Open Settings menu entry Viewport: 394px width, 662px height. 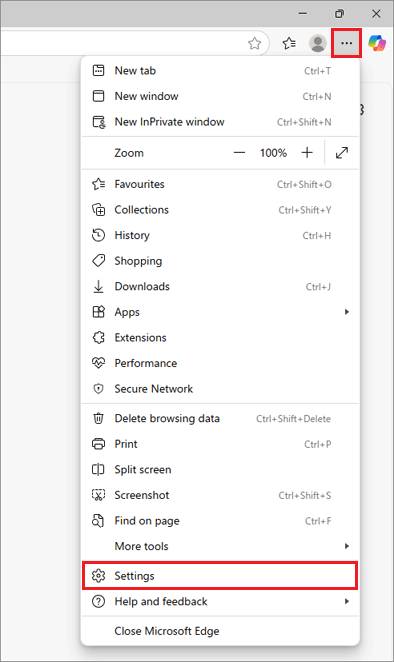click(220, 576)
